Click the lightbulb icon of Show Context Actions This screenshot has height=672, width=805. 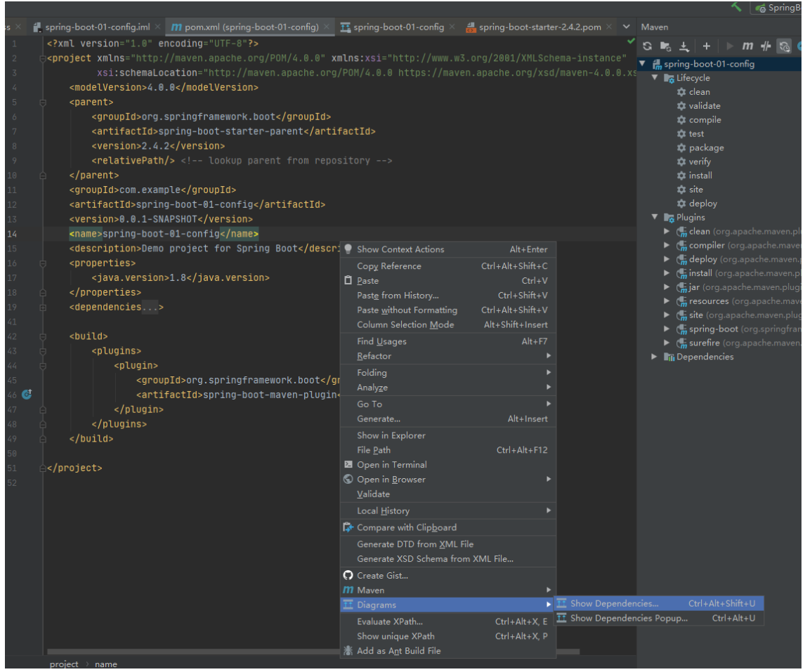coord(348,249)
